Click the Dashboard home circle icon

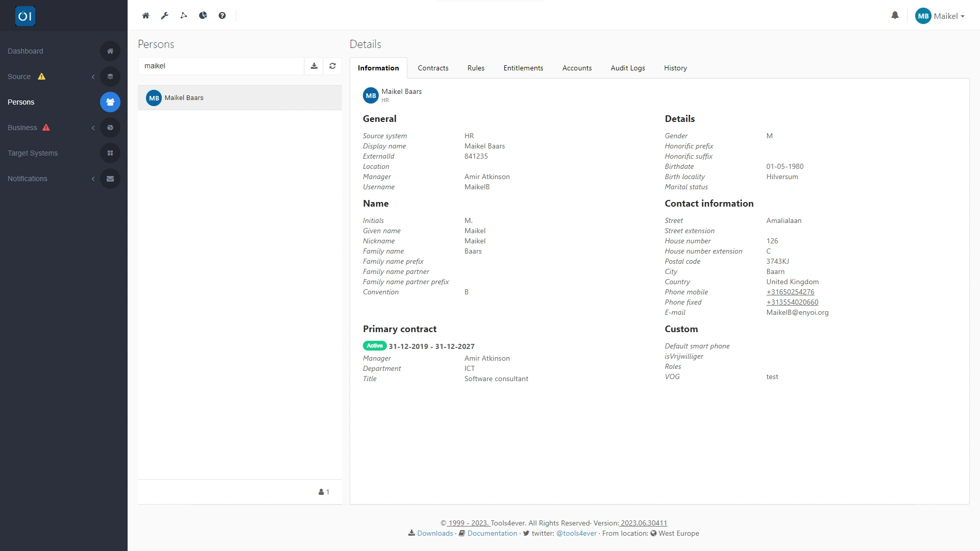[110, 51]
